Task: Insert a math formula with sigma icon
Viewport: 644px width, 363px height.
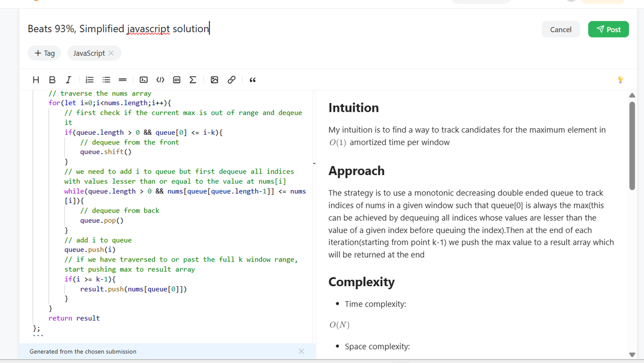Action: [193, 79]
